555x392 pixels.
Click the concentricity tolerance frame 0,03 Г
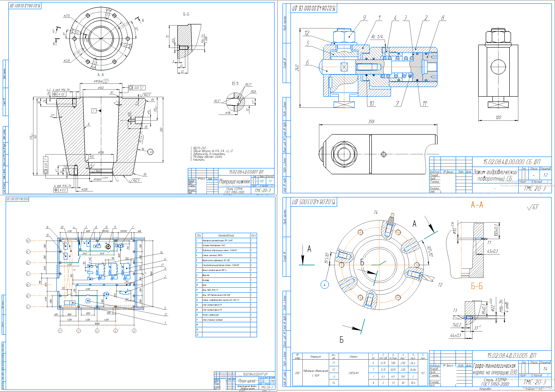[137, 87]
